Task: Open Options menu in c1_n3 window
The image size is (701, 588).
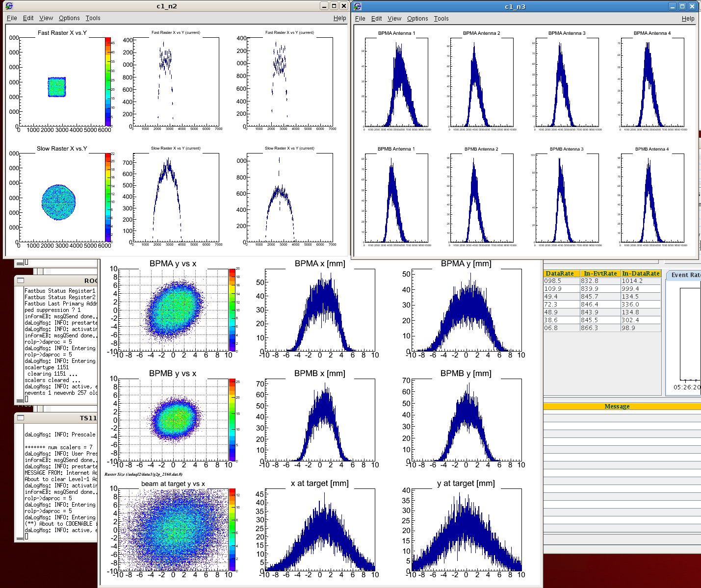Action: coord(417,19)
